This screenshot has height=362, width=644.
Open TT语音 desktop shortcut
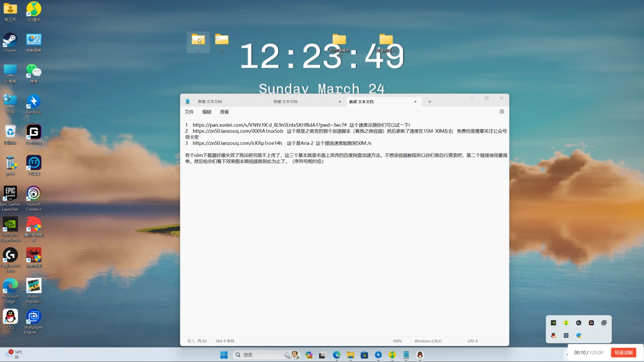[34, 166]
